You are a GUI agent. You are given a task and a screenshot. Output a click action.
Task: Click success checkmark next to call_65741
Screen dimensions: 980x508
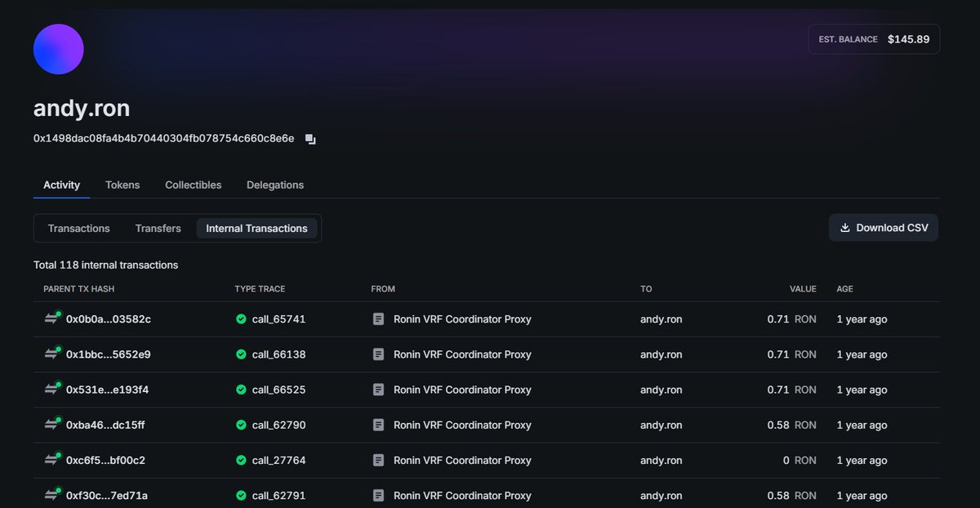(x=241, y=319)
